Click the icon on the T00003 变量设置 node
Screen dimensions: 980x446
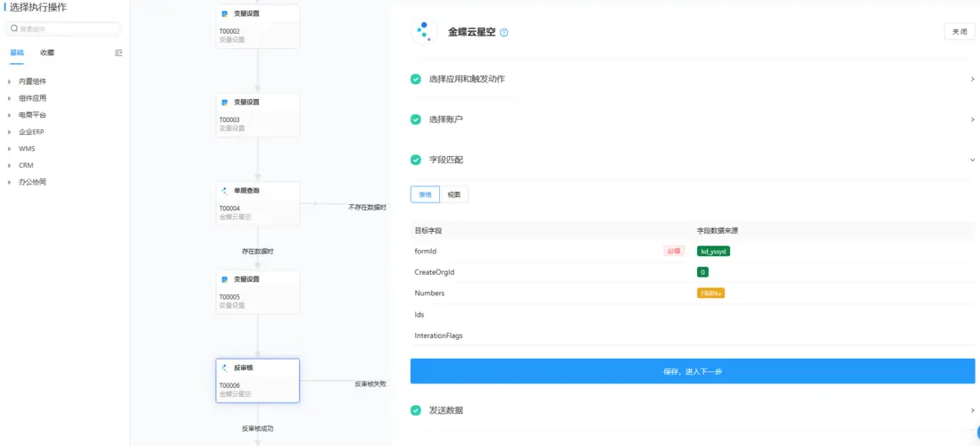coord(225,102)
